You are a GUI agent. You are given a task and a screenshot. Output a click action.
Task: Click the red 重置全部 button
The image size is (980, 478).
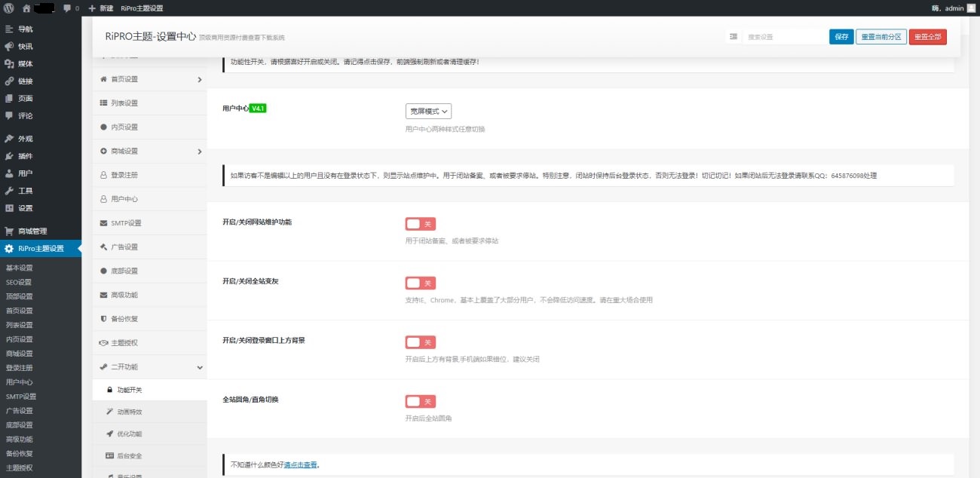point(928,37)
